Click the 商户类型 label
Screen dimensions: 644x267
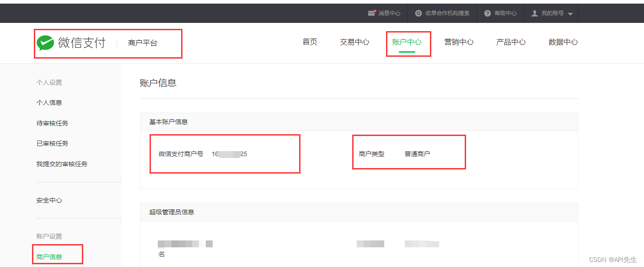click(x=372, y=154)
